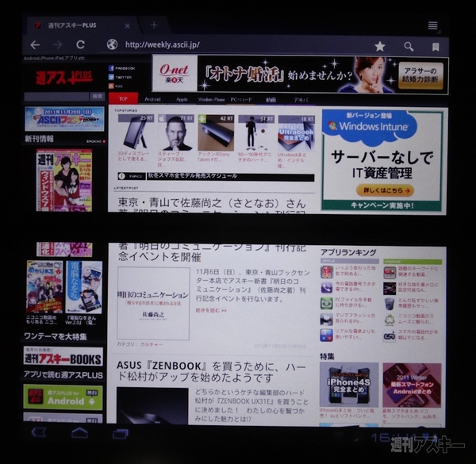Screen dimensions: 476x464
Task: Open search with the magnifier icon
Action: pos(409,47)
